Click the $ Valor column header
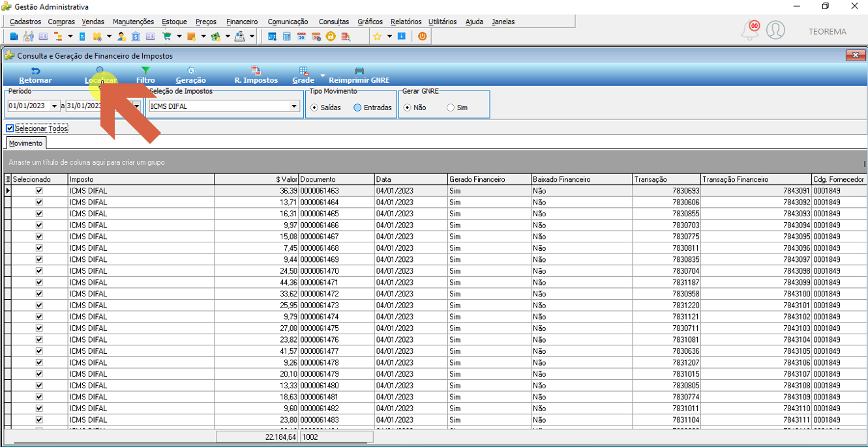 (x=256, y=179)
